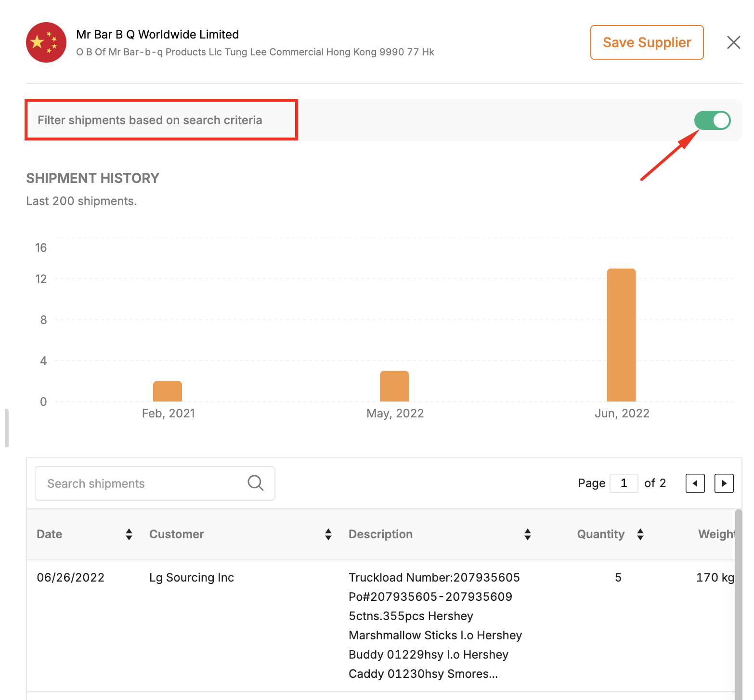Click the supplier address line text
This screenshot has height=700, width=754.
coord(255,52)
